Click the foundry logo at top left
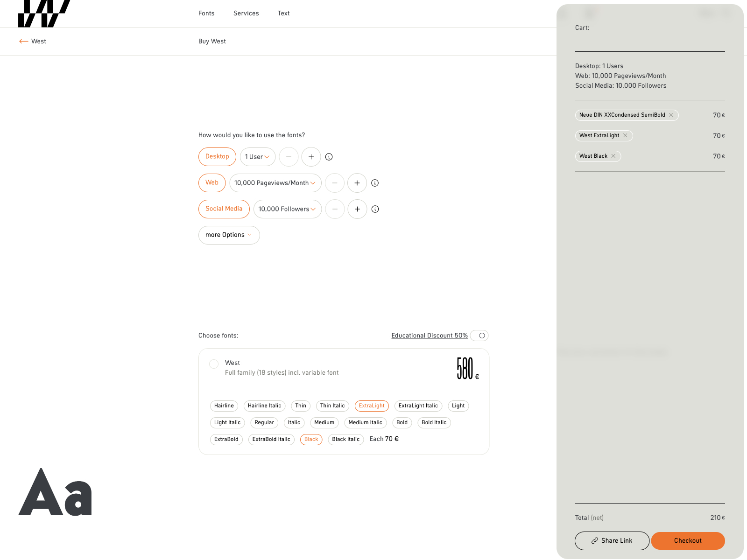This screenshot has width=747, height=560. coord(44,14)
